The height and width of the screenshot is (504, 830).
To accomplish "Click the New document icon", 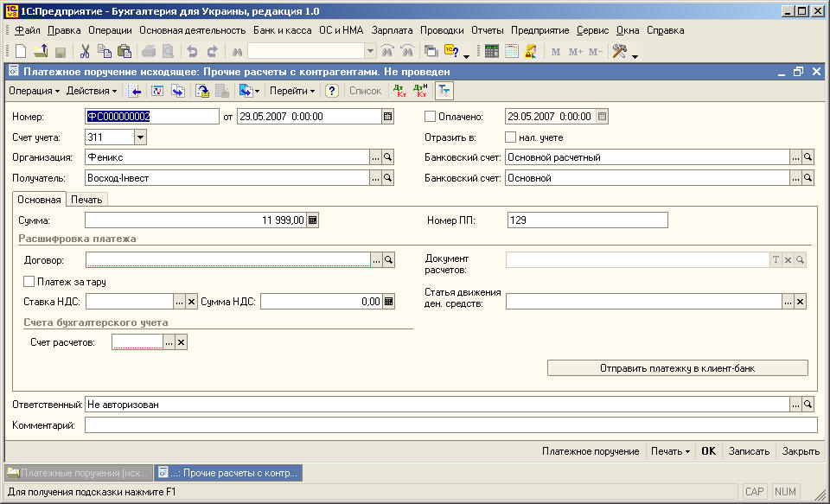I will [21, 51].
